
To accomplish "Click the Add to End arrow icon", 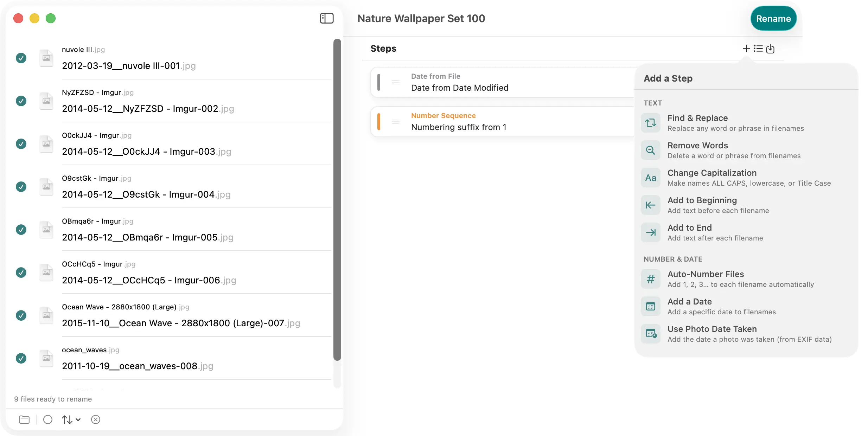I will pos(651,232).
